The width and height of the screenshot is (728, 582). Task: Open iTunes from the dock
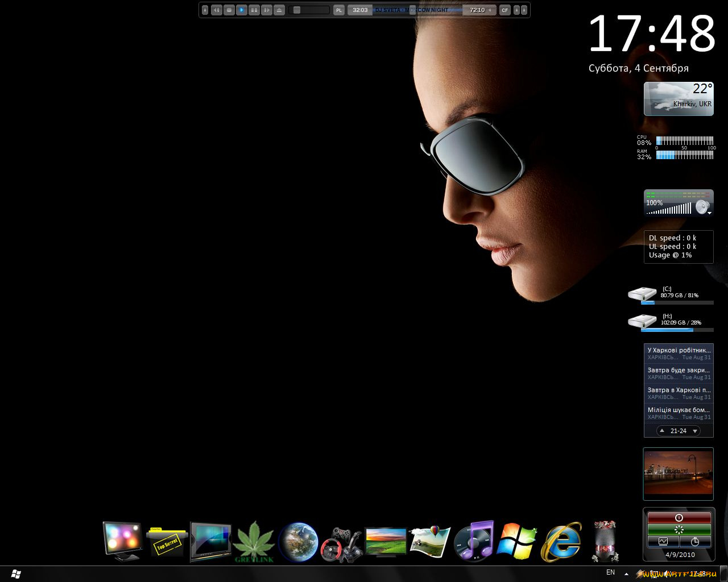coord(474,540)
